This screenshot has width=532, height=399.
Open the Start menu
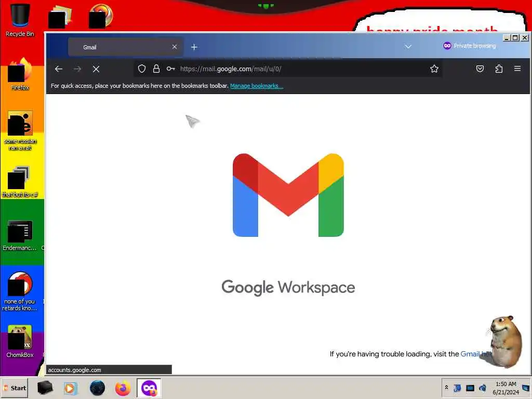coord(15,388)
